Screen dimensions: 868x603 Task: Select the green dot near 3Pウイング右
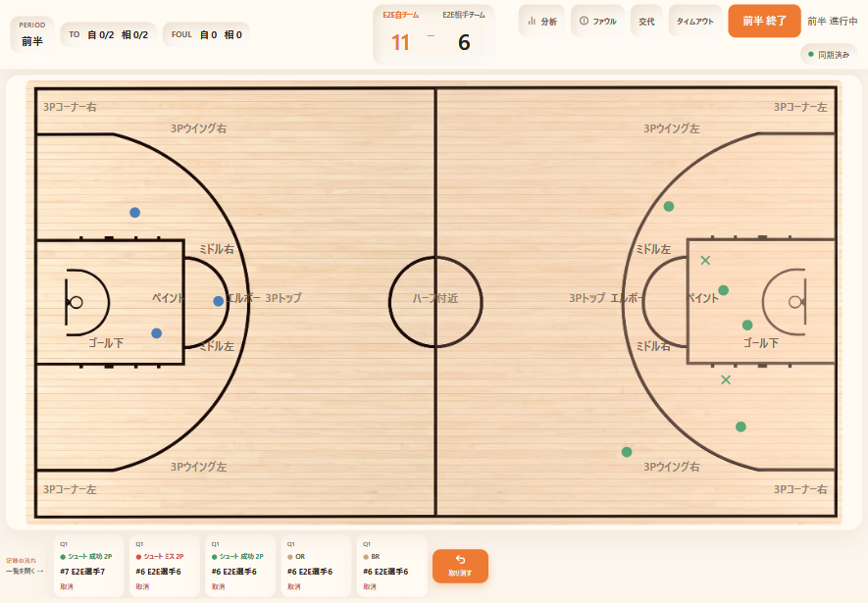[627, 452]
